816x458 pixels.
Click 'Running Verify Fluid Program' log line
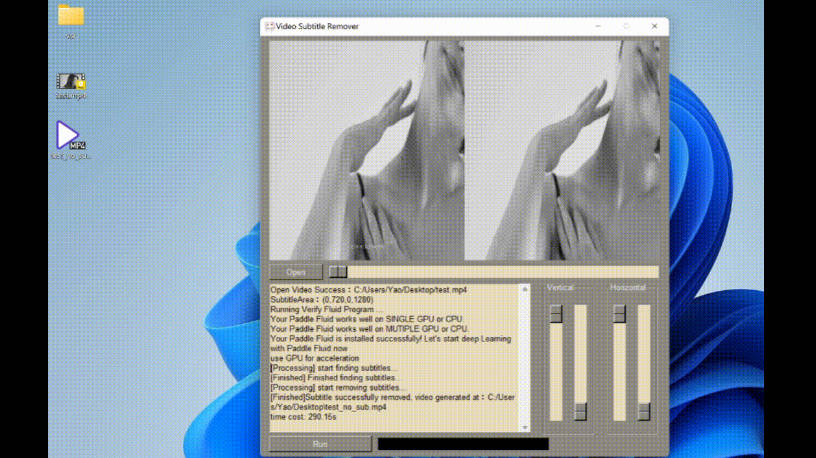(x=326, y=309)
